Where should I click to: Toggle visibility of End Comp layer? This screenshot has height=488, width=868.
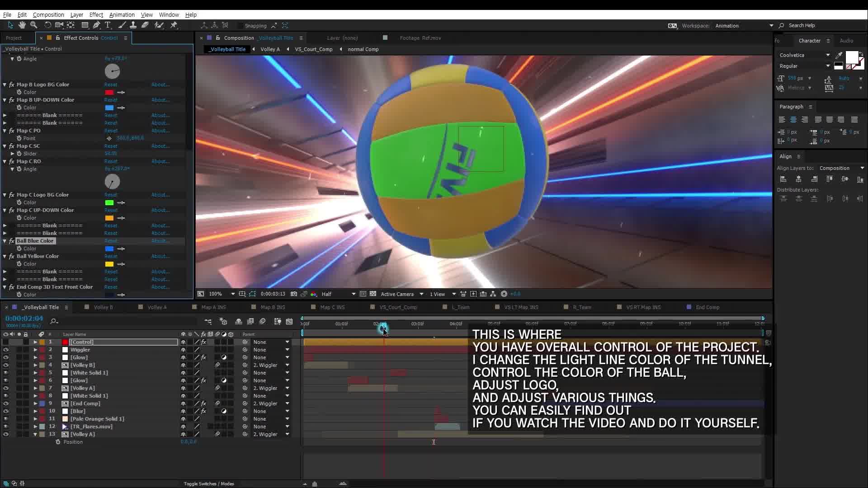point(6,404)
